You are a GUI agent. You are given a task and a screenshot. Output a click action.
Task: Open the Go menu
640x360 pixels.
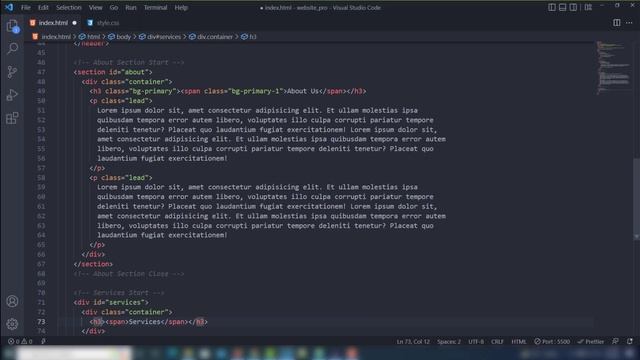point(114,7)
